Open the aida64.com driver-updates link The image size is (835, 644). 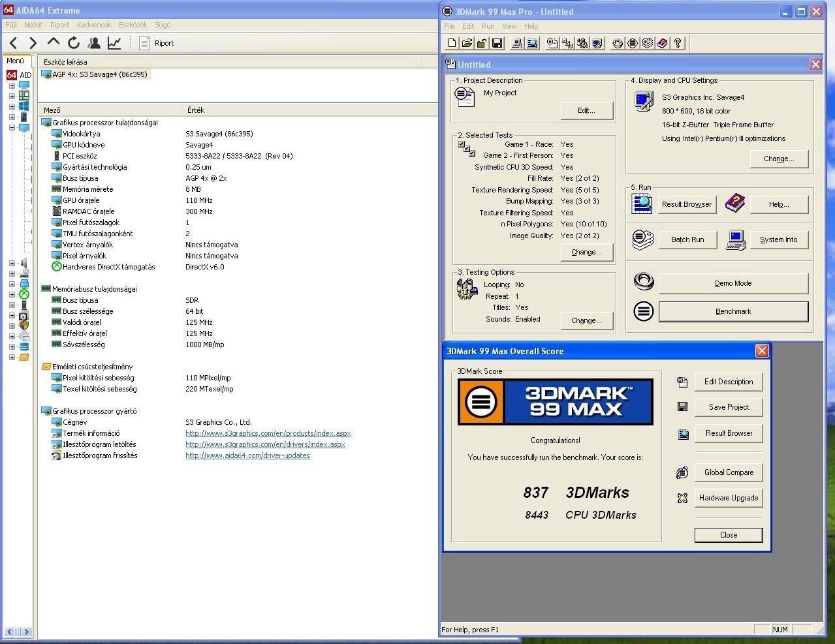point(247,455)
